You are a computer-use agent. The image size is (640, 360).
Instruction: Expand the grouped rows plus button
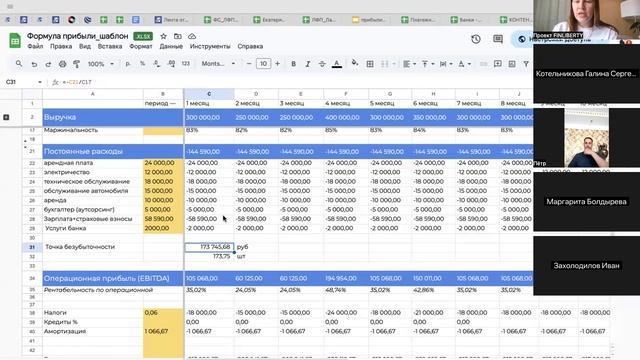point(6,117)
